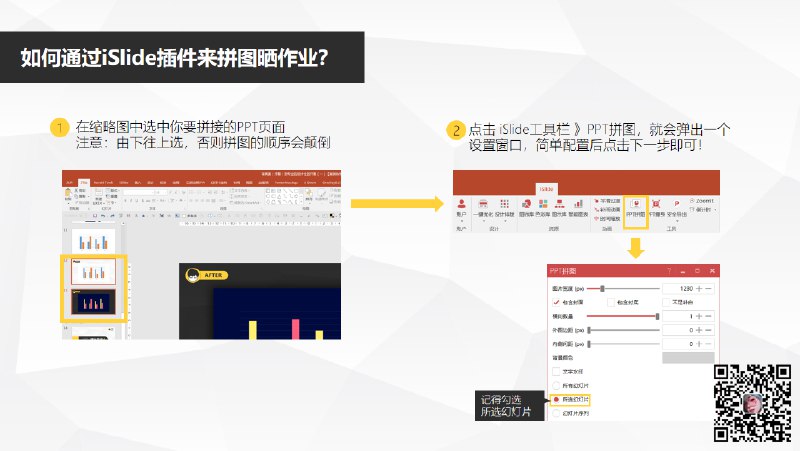Check the 包含封底 include back cover checkbox
Screen dimensions: 800x451
[x=611, y=303]
